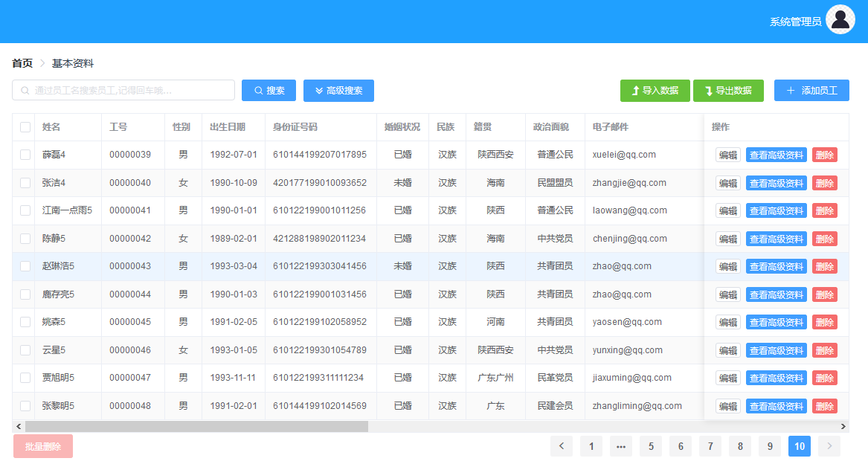868x464 pixels.
Task: Open 高级搜索 advanced search panel
Action: 338,90
